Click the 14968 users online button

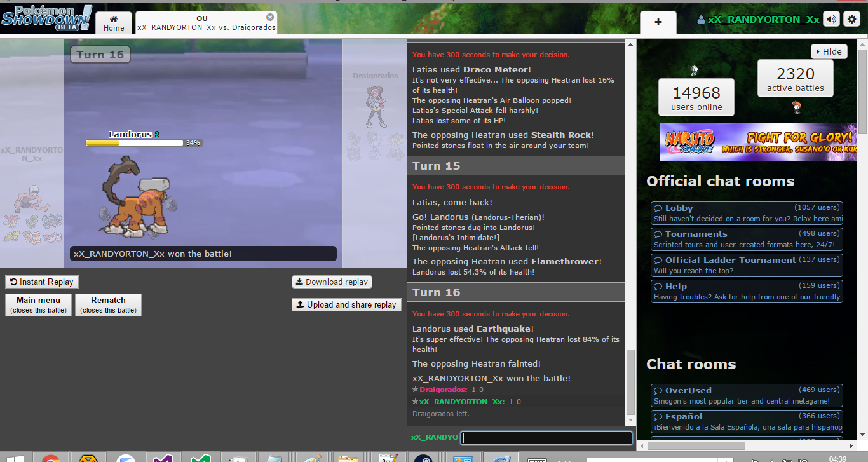pyautogui.click(x=696, y=97)
